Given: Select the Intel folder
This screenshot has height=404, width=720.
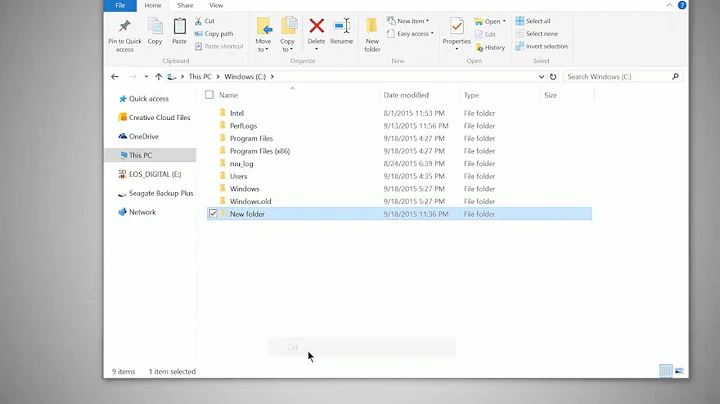Looking at the screenshot, I should [237, 113].
